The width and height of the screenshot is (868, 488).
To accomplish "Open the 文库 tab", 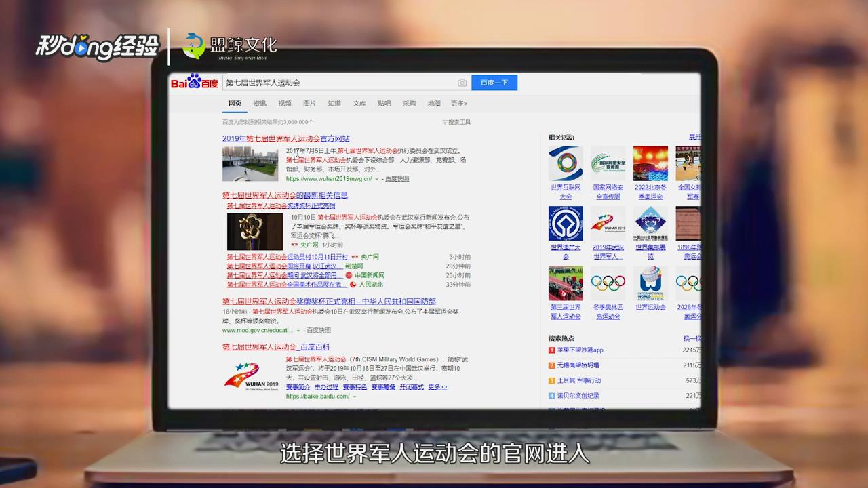I will (x=359, y=104).
